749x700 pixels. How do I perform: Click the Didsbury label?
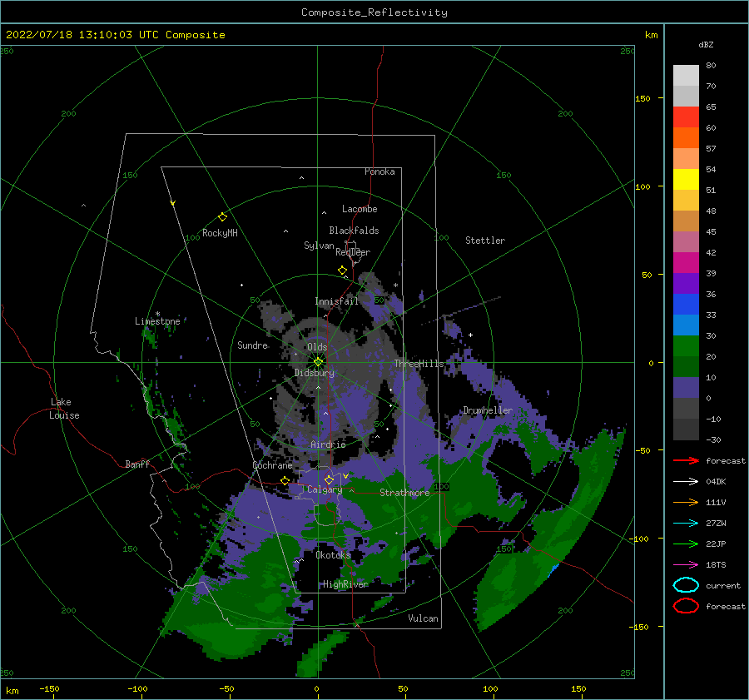click(x=315, y=373)
